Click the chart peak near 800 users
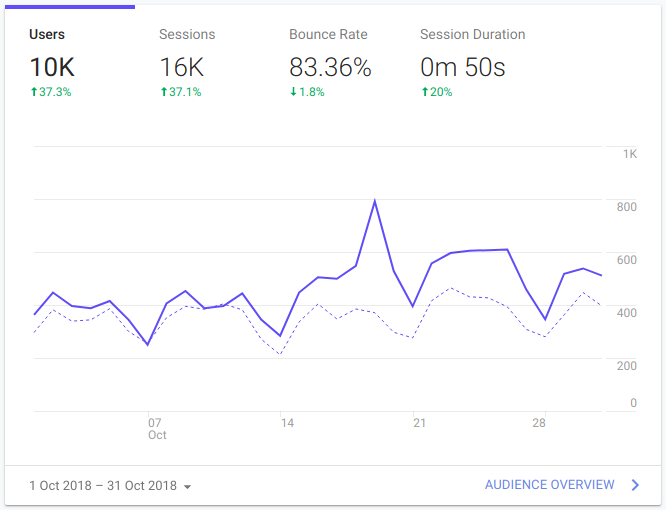Image resolution: width=666 pixels, height=510 pixels. click(x=374, y=201)
